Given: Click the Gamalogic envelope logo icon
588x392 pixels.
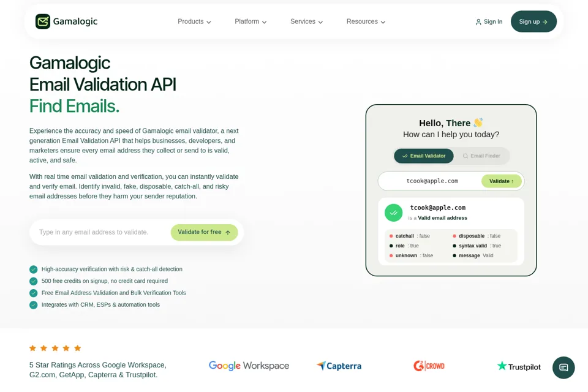Looking at the screenshot, I should pos(43,21).
